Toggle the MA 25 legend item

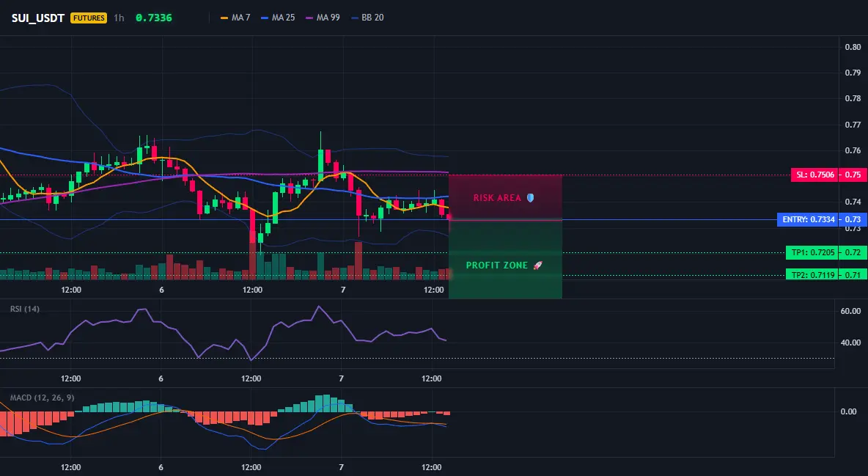pyautogui.click(x=278, y=18)
